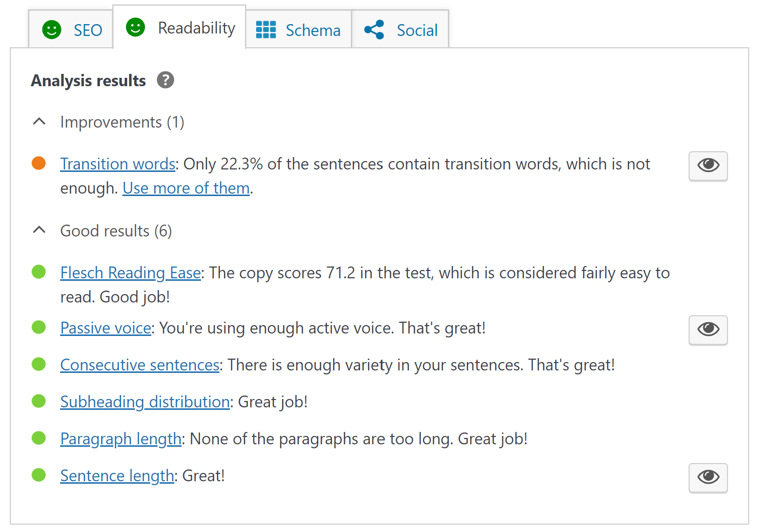Select the Passive voice link text
Screen dimensions: 761x532
pos(105,328)
